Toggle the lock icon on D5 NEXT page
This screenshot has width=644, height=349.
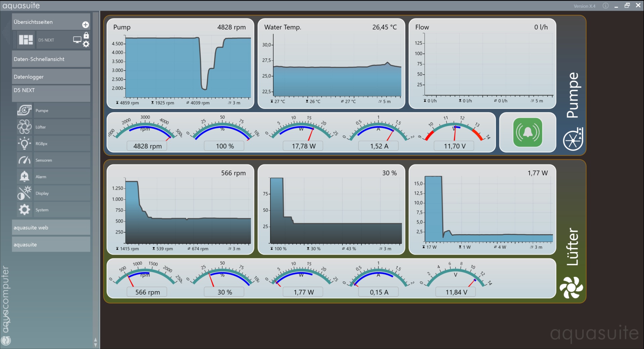click(x=86, y=35)
